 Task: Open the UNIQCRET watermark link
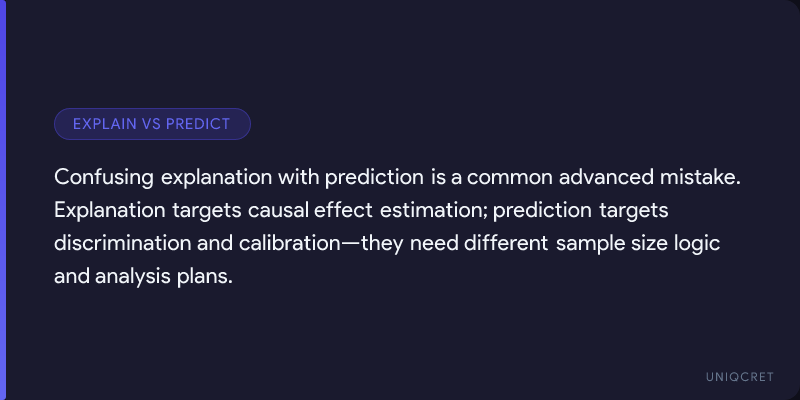click(x=737, y=374)
